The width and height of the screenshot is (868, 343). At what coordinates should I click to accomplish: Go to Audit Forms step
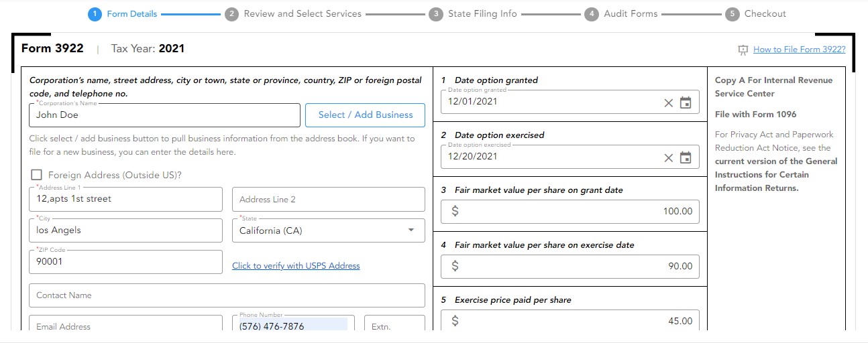(x=630, y=13)
